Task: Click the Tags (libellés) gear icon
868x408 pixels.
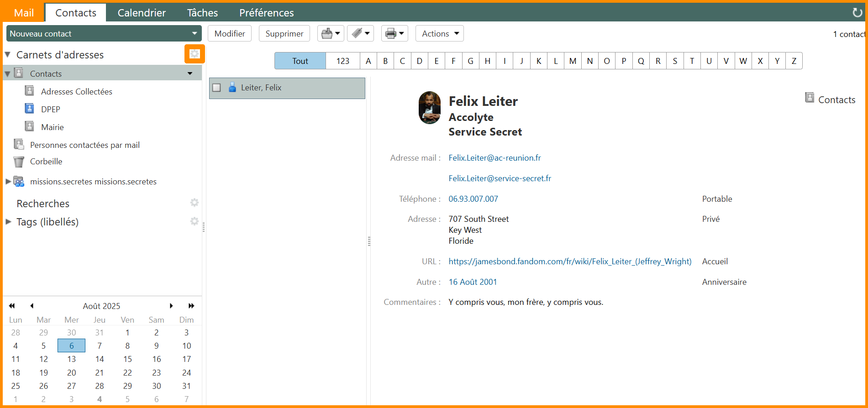Action: tap(195, 221)
